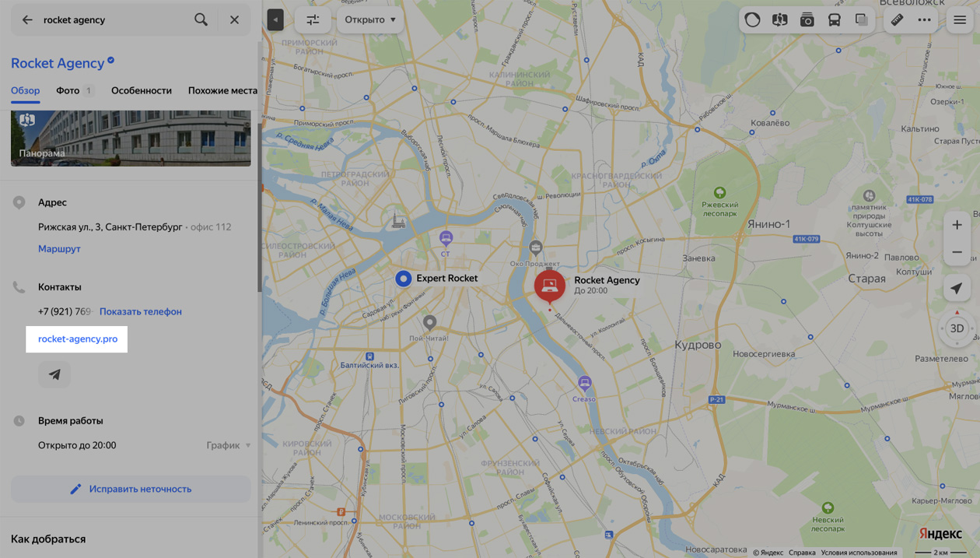Click the Балтийский вкз. station icon
Viewport: 980px width, 558px height.
tap(370, 356)
